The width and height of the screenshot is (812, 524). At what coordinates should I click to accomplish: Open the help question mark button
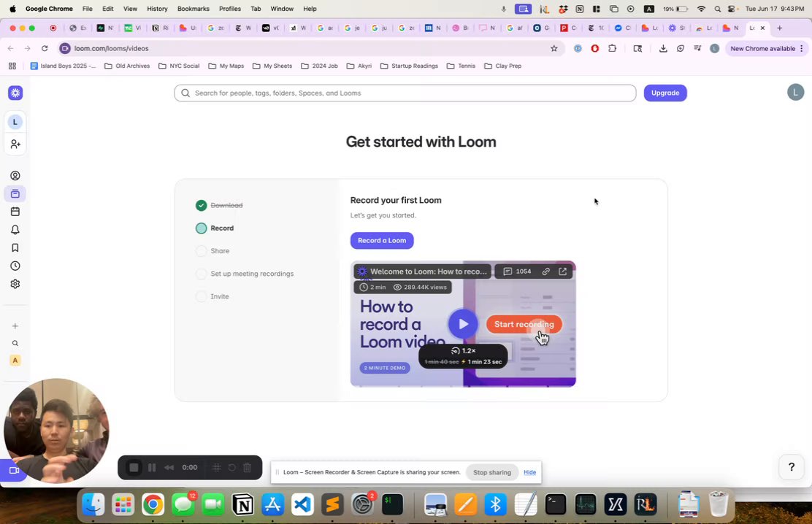pyautogui.click(x=792, y=467)
